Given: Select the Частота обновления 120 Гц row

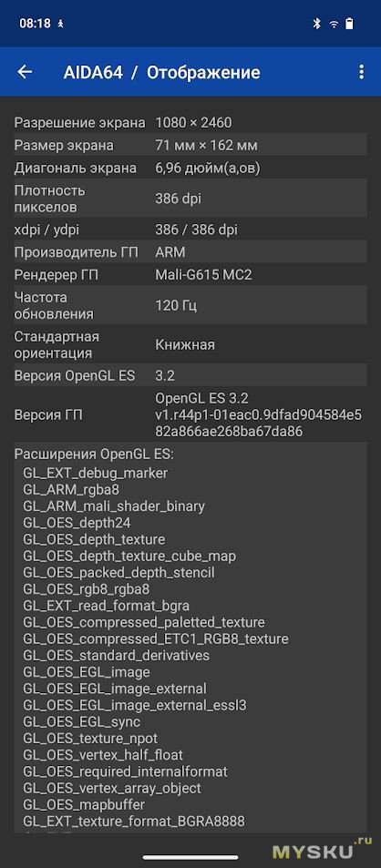Looking at the screenshot, I should [x=190, y=305].
